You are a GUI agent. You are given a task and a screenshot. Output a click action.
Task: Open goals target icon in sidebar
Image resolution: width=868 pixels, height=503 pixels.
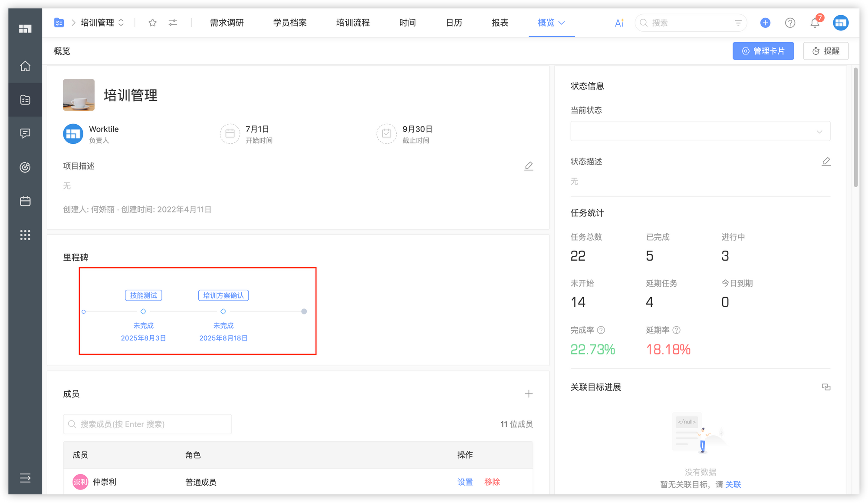pyautogui.click(x=25, y=167)
